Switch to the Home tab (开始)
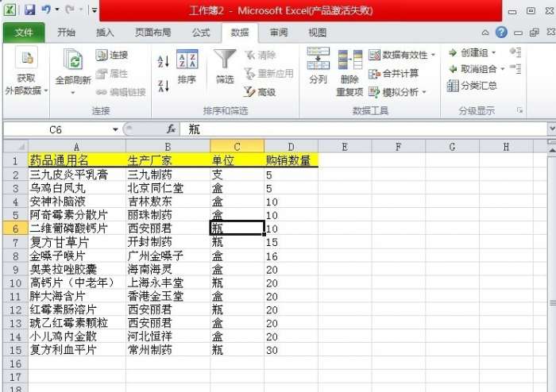 coord(66,33)
